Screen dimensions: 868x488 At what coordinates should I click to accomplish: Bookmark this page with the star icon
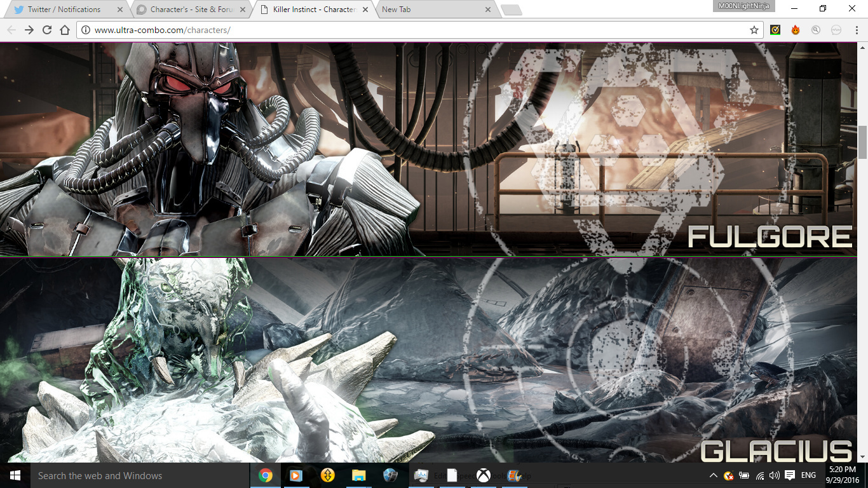pos(754,30)
